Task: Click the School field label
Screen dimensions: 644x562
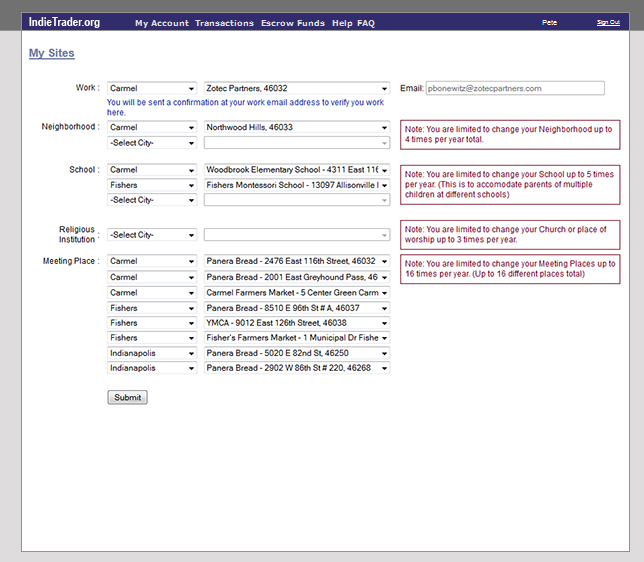Action: click(x=84, y=170)
